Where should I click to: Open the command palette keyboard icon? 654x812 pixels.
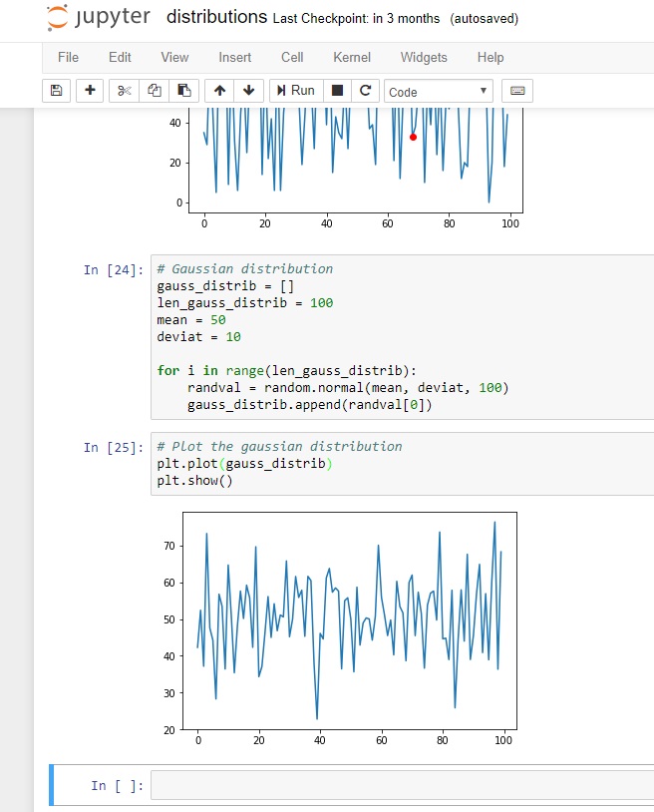click(517, 91)
